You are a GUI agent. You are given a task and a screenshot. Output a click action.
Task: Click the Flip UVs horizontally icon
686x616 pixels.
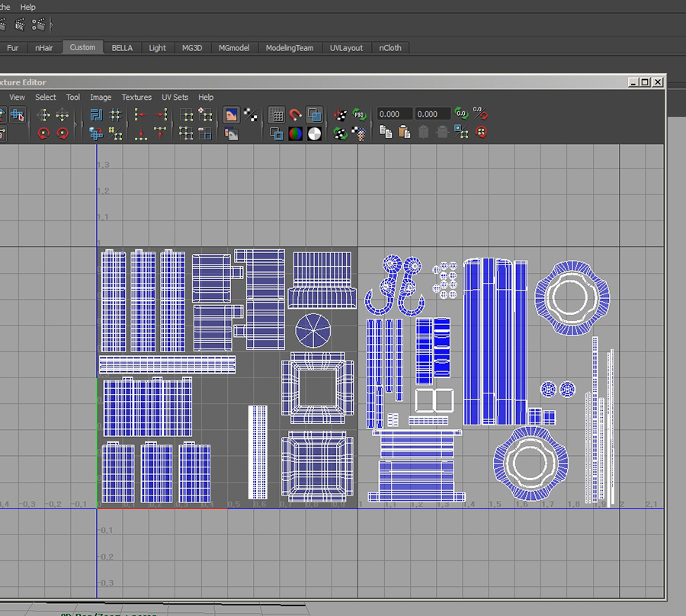(43, 115)
